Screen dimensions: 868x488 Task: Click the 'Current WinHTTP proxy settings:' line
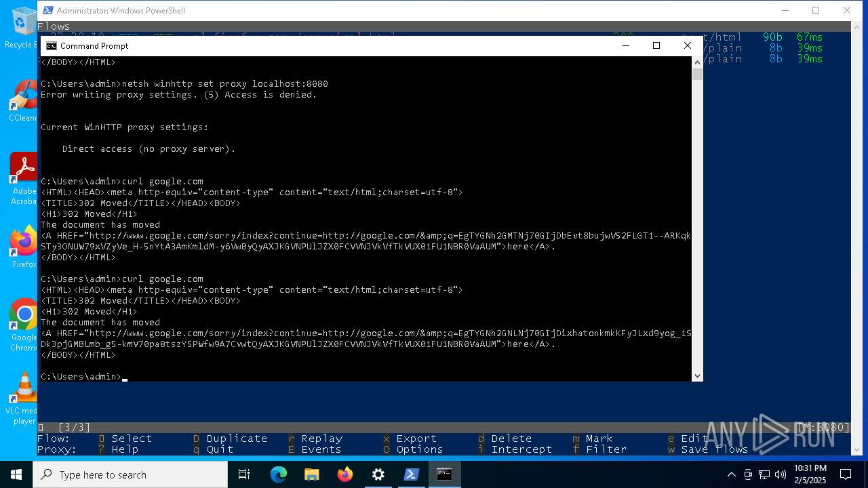click(125, 127)
